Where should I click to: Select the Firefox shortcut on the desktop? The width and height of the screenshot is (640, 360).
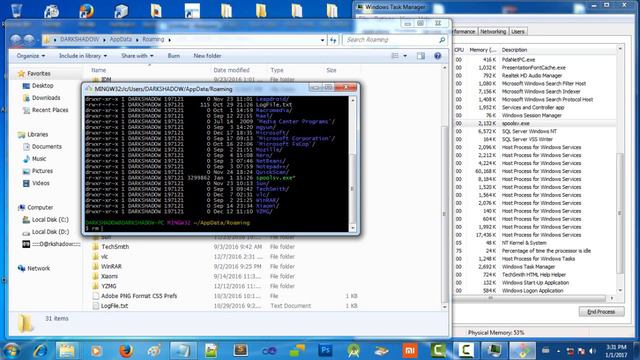point(87,11)
